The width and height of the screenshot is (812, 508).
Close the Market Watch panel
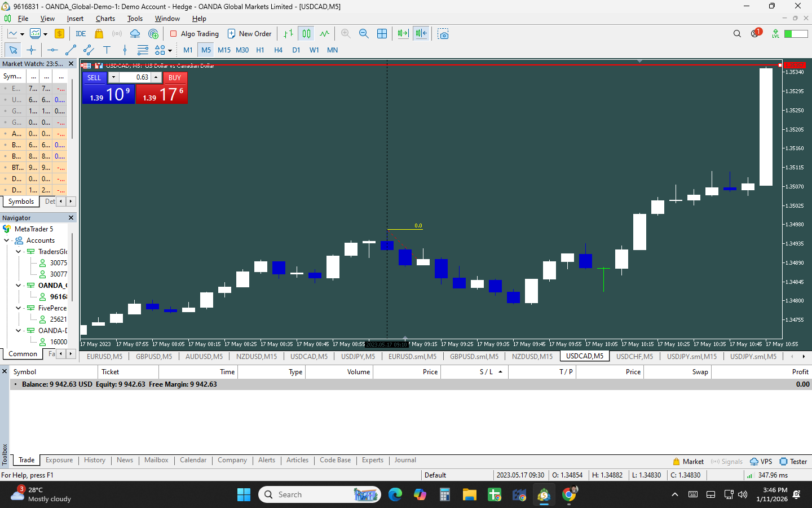[x=71, y=64]
